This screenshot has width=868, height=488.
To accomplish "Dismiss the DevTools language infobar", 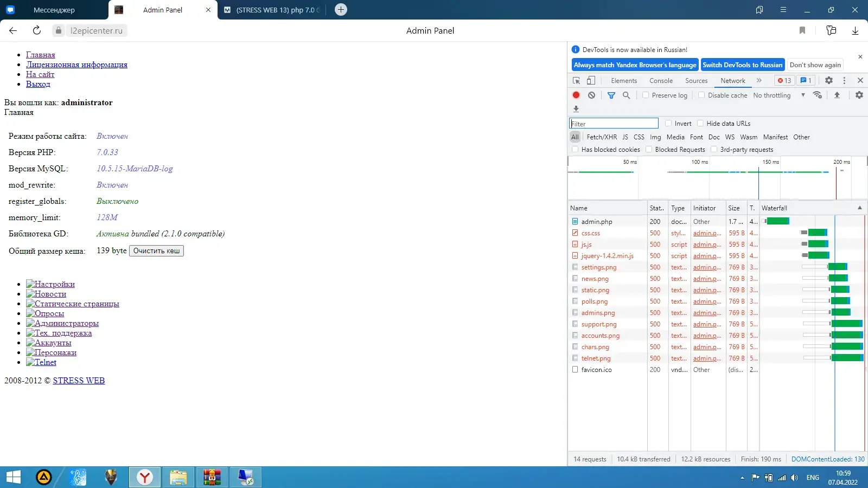I will point(860,57).
